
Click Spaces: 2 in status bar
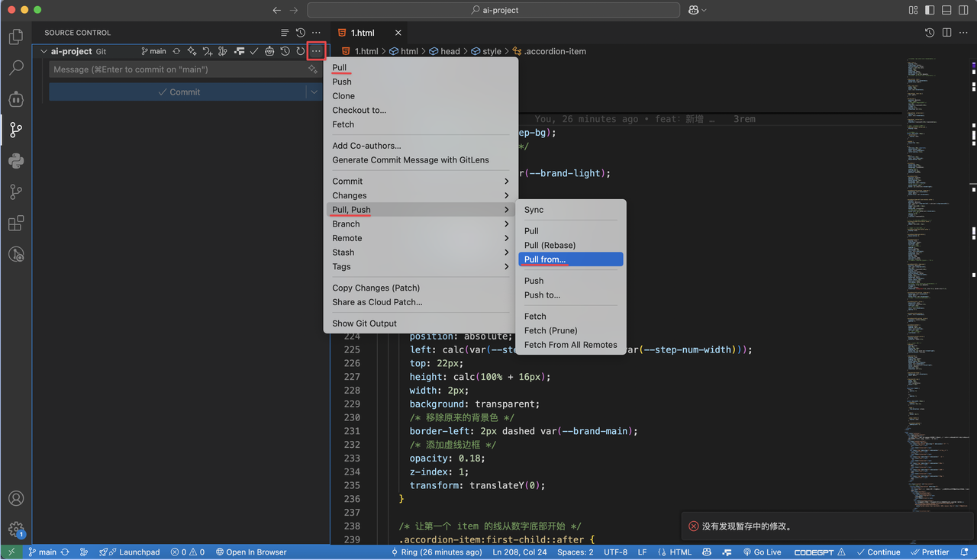pyautogui.click(x=576, y=552)
